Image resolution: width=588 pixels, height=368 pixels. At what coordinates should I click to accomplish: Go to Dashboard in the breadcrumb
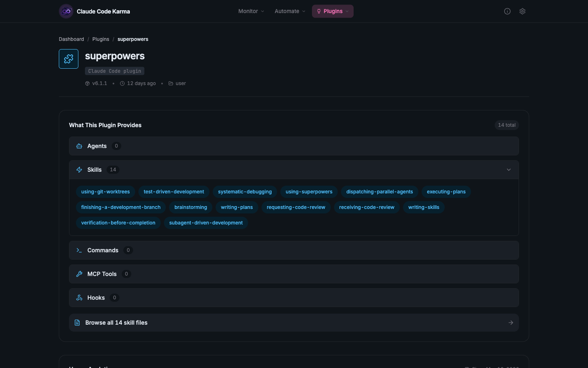coord(71,39)
